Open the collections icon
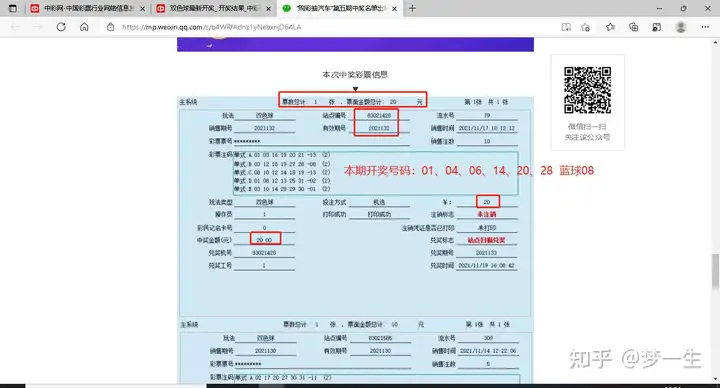 [634, 27]
